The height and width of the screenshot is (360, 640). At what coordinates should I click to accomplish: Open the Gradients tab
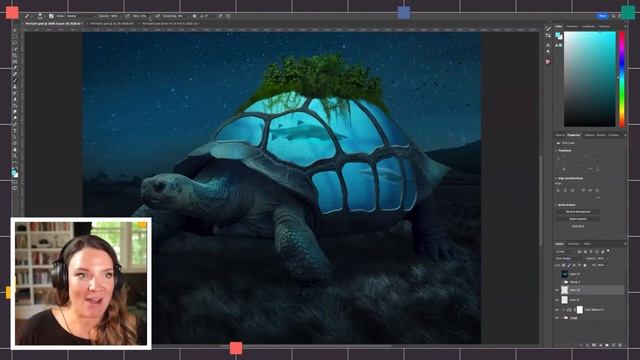tap(588, 26)
